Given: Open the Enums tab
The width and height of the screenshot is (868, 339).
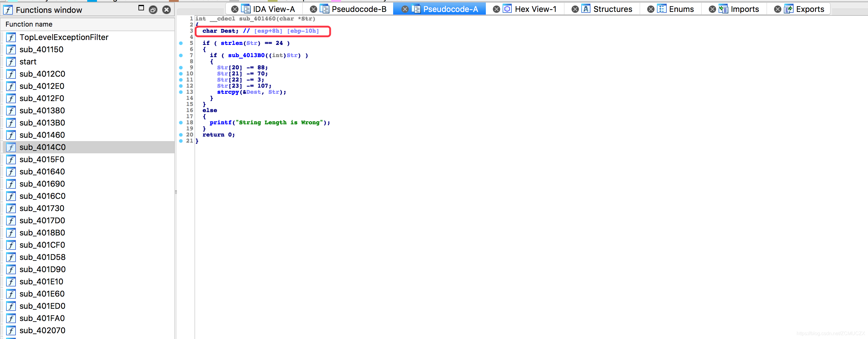Looking at the screenshot, I should click(x=681, y=9).
